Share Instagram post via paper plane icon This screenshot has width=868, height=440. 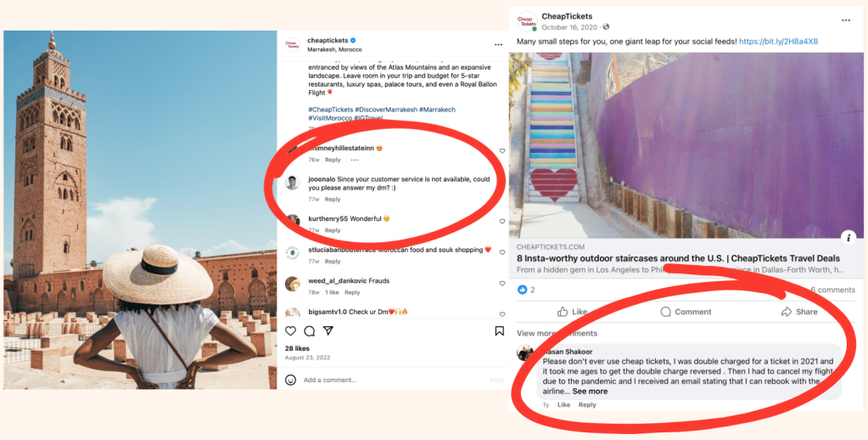[x=328, y=330]
